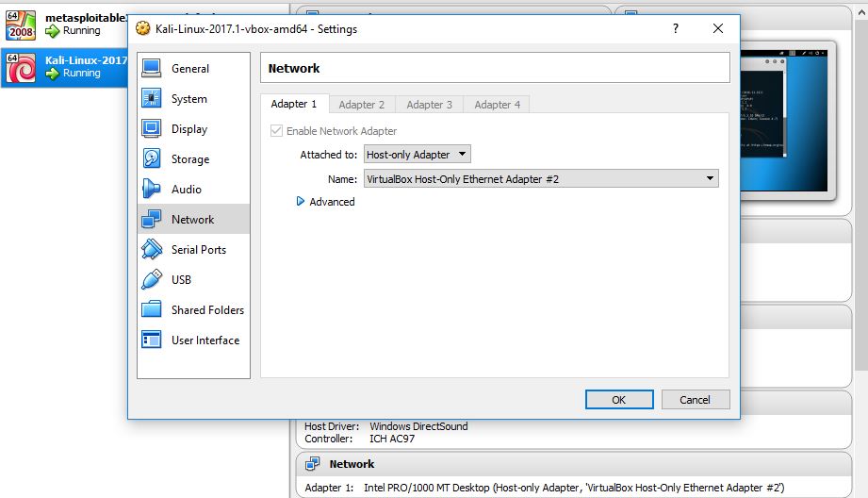Click the metasploitable VM 2008 icon
The height and width of the screenshot is (498, 868).
click(x=21, y=25)
